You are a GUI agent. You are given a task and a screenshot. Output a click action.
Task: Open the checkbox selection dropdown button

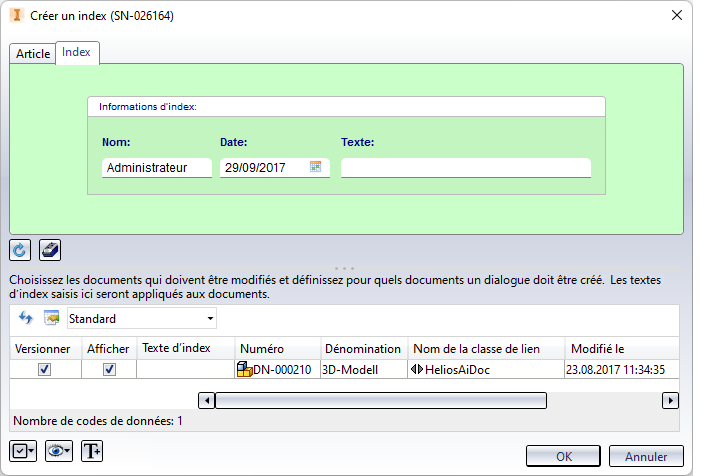pos(23,451)
